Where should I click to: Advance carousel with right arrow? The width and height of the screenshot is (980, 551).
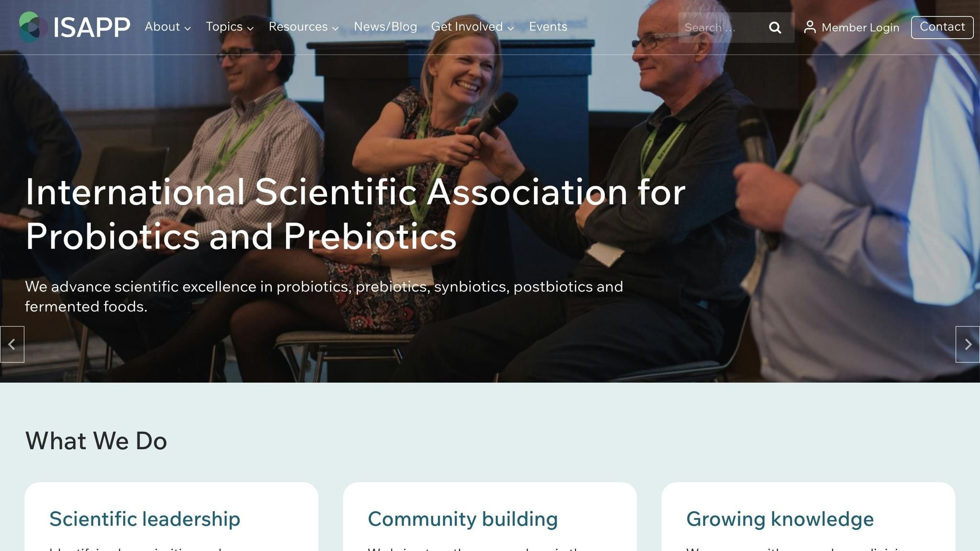point(968,344)
